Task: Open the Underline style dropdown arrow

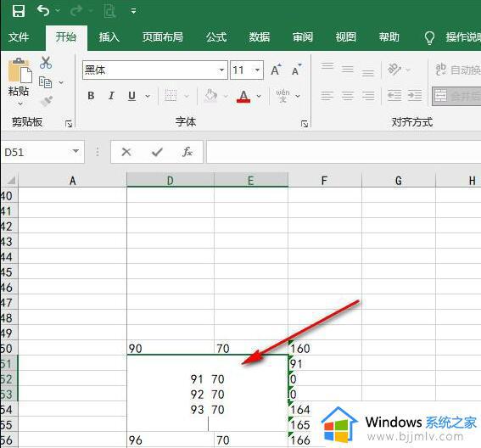Action: [148, 96]
